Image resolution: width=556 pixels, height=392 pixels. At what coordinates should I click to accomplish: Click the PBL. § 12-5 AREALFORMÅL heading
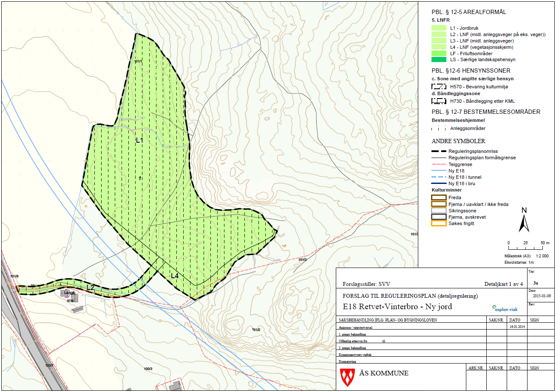click(x=469, y=12)
